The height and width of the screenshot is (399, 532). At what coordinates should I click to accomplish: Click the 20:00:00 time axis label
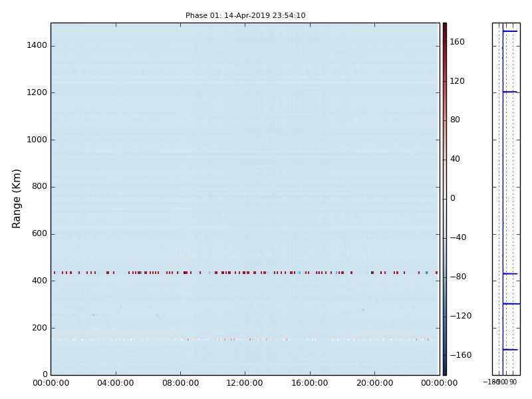374,383
